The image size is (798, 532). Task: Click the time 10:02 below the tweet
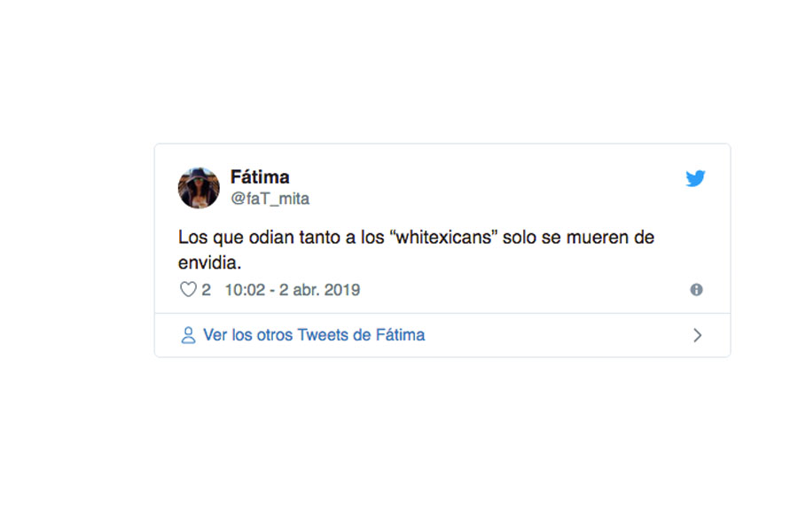[x=245, y=290]
